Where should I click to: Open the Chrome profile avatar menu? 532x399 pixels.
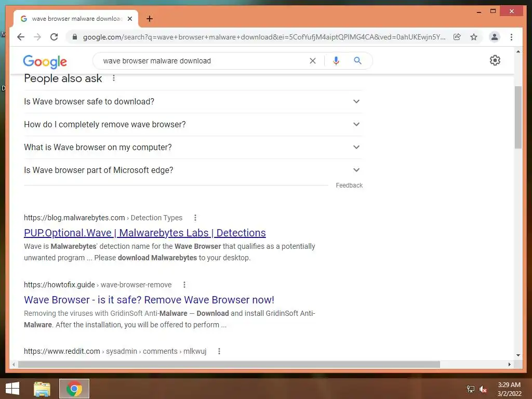495,37
